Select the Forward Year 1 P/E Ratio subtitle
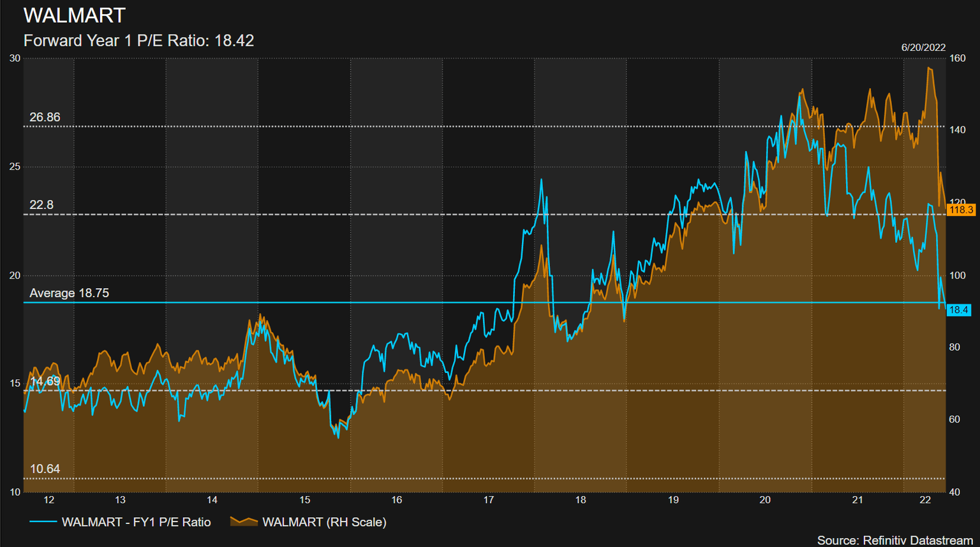This screenshot has height=547, width=980. (138, 41)
